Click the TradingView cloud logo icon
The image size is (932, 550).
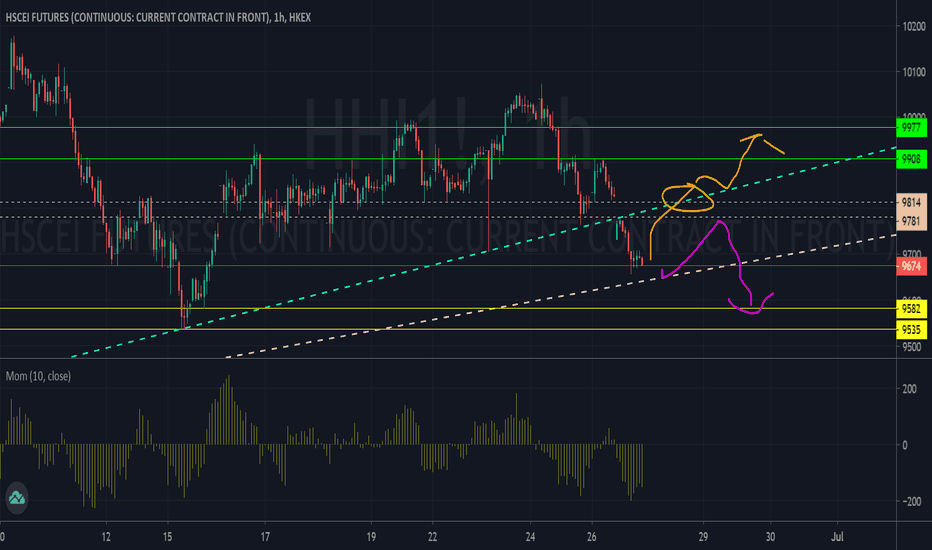coord(17,498)
